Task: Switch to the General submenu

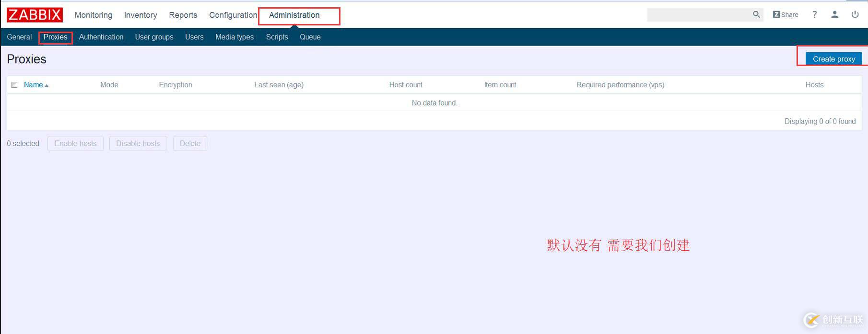Action: coord(19,37)
